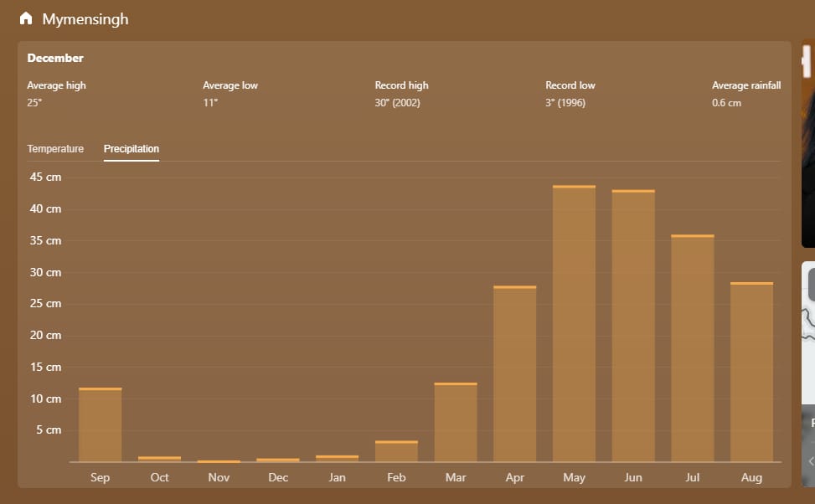Click the Jan month label

coord(337,477)
